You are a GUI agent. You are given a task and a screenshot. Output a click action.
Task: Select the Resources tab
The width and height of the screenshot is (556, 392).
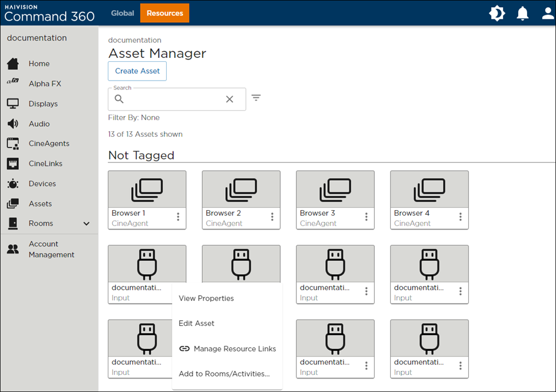[x=165, y=13]
